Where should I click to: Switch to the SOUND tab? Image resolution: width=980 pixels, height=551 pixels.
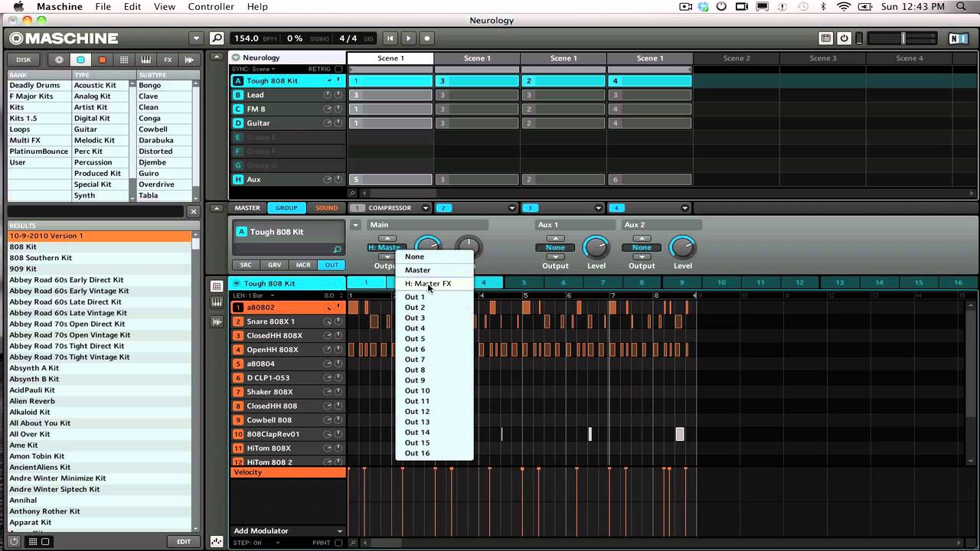(x=327, y=207)
